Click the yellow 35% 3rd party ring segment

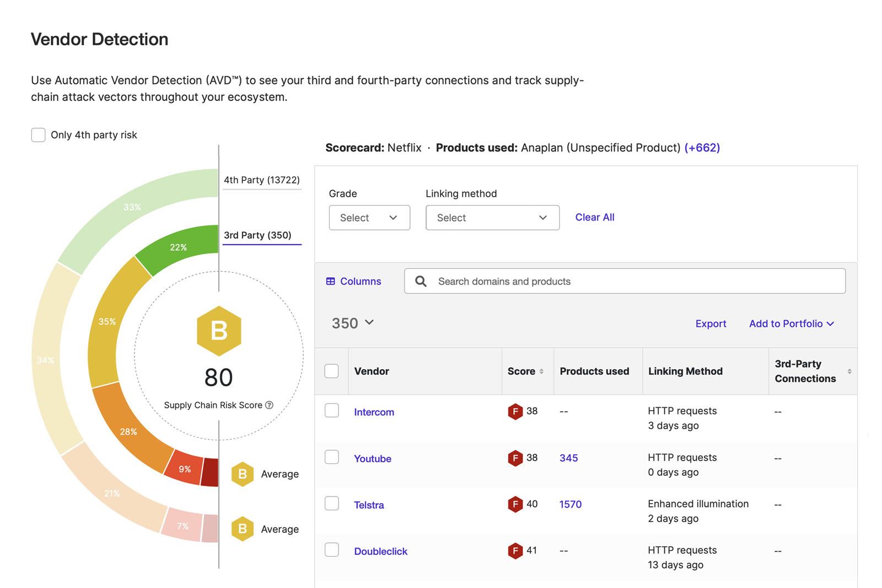click(106, 321)
